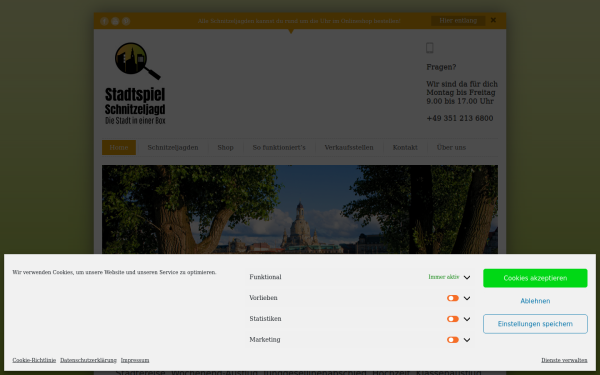The height and width of the screenshot is (375, 600).
Task: Open the Shop menu item
Action: [225, 147]
